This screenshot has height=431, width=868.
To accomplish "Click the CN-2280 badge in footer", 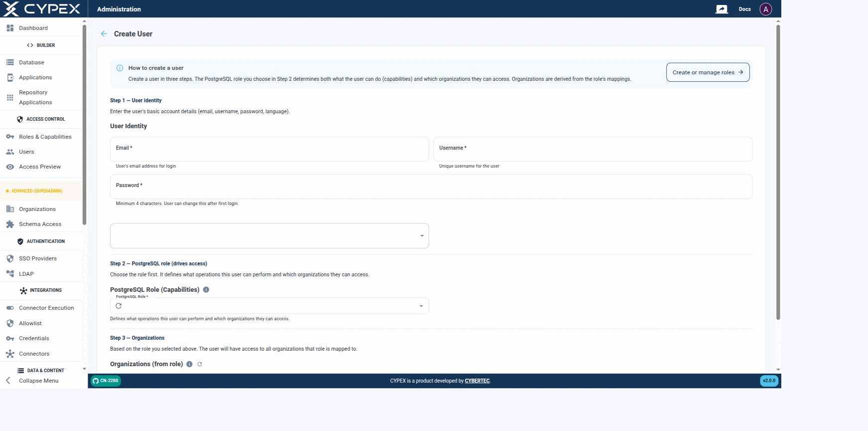I will [106, 381].
